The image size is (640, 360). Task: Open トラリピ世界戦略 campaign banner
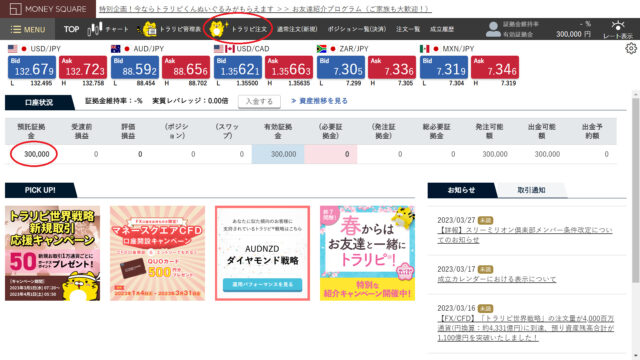click(x=52, y=253)
